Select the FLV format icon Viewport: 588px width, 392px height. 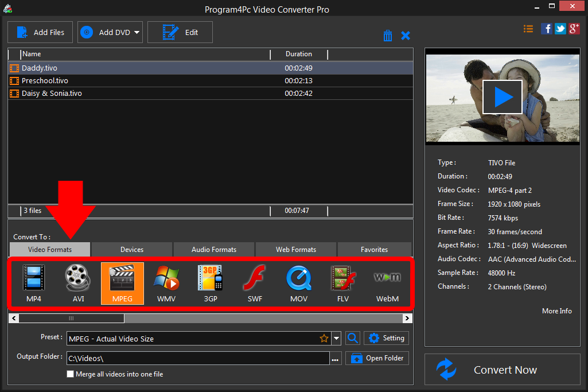pyautogui.click(x=342, y=283)
